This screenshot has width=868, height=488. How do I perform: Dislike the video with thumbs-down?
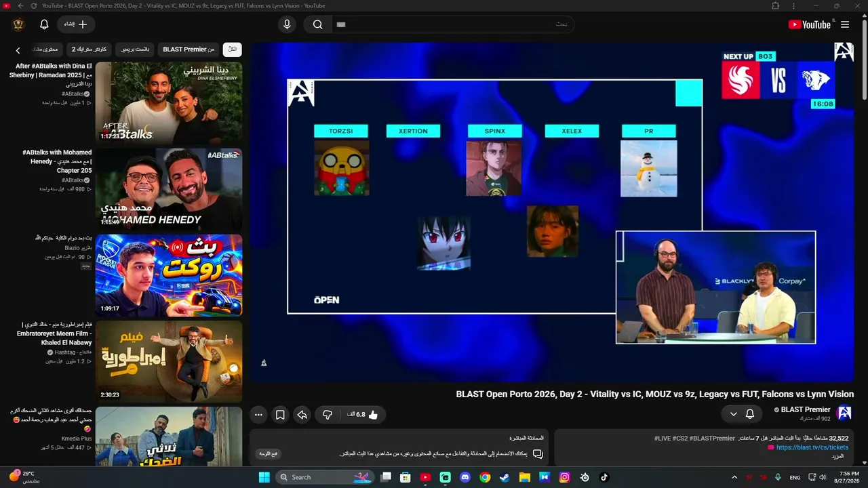[328, 415]
